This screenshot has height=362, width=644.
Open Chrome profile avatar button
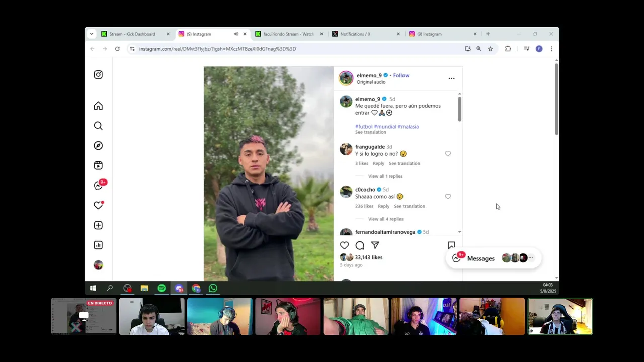(539, 49)
